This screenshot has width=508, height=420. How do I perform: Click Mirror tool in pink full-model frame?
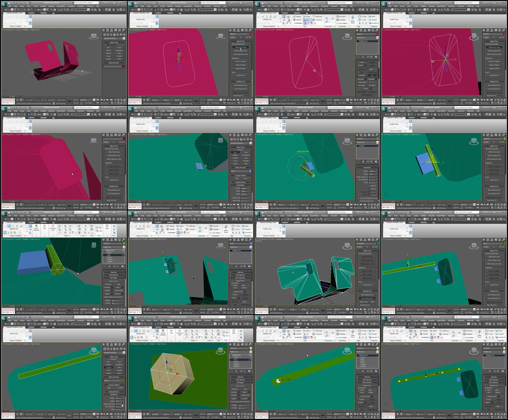point(93,10)
